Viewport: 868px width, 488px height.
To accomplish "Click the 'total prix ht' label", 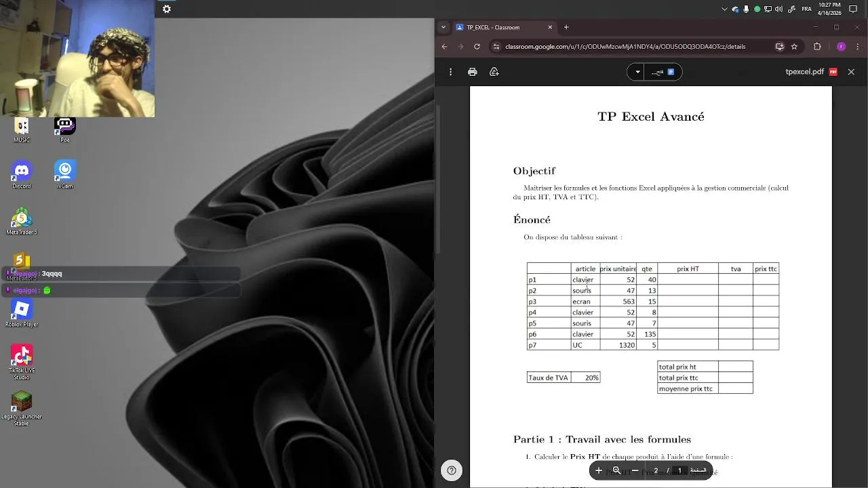I will [x=677, y=367].
